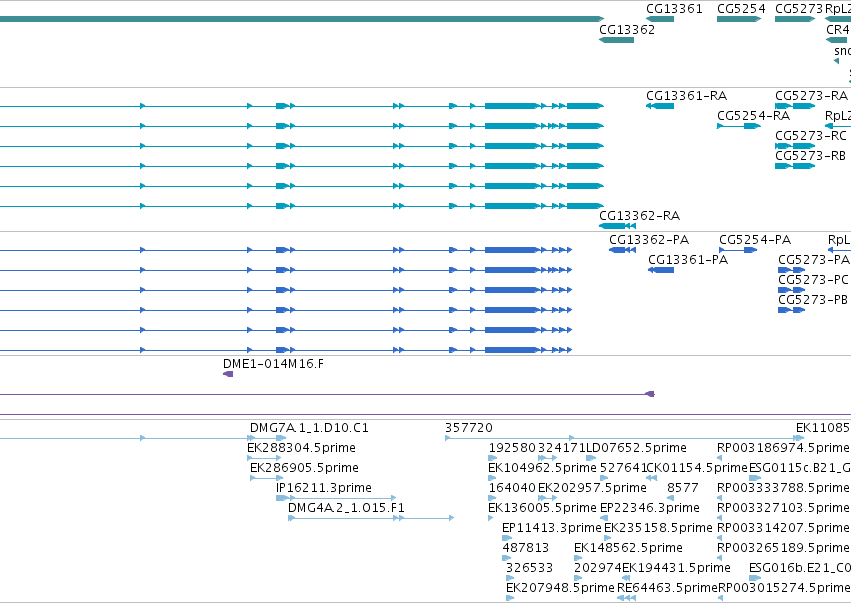Viewport: 851px width, 603px height.
Task: Select the CG13361-RA transcript glyph
Action: [660, 106]
